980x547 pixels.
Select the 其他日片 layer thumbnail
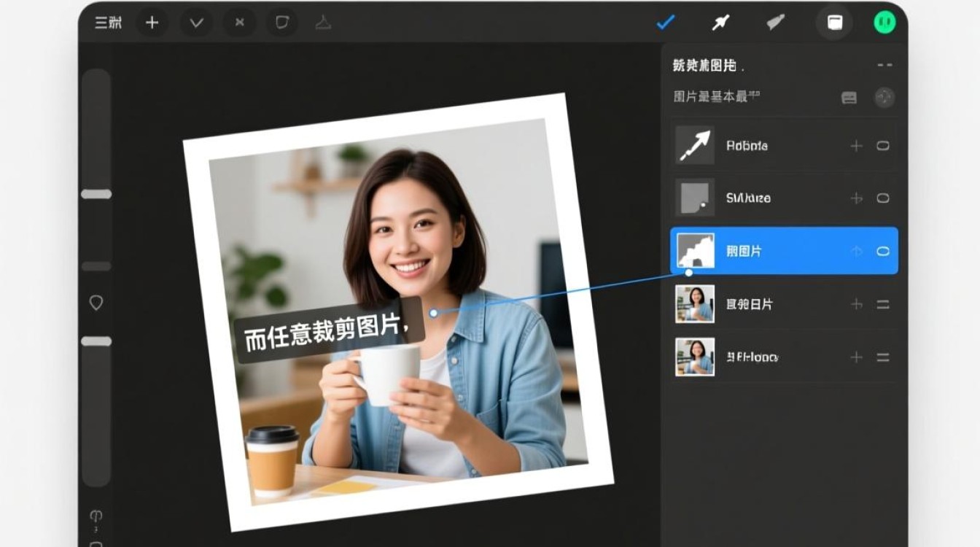tap(694, 304)
